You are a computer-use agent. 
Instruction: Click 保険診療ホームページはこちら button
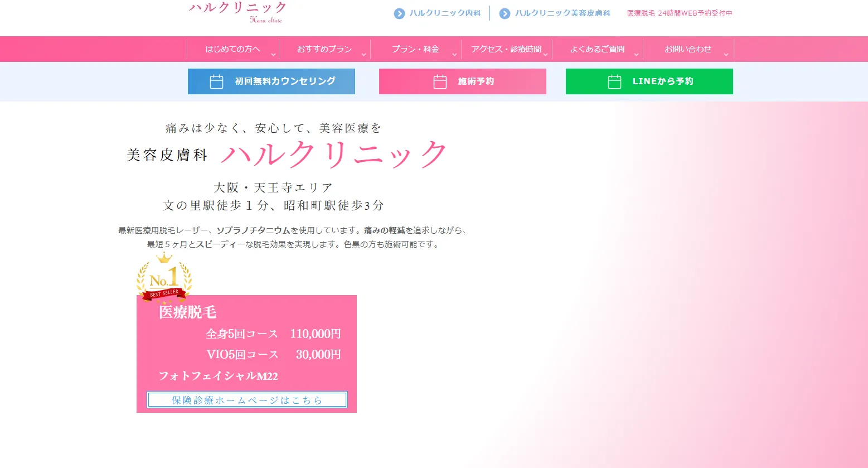247,400
